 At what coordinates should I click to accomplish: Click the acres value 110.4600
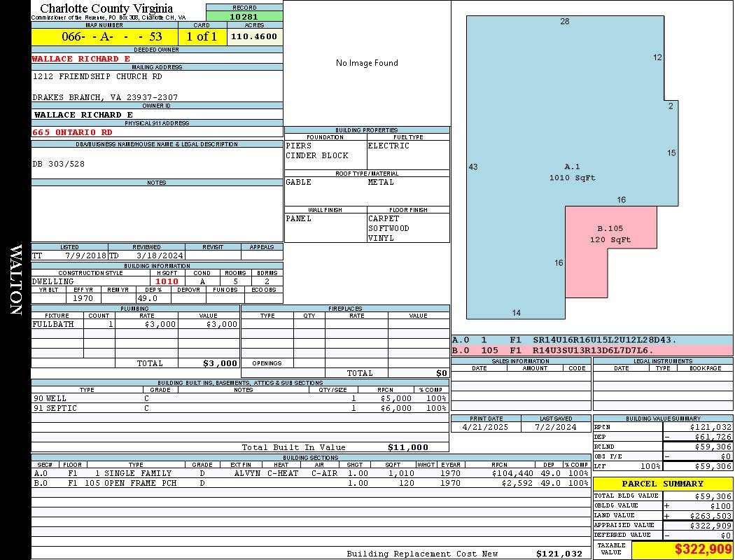[x=254, y=36]
